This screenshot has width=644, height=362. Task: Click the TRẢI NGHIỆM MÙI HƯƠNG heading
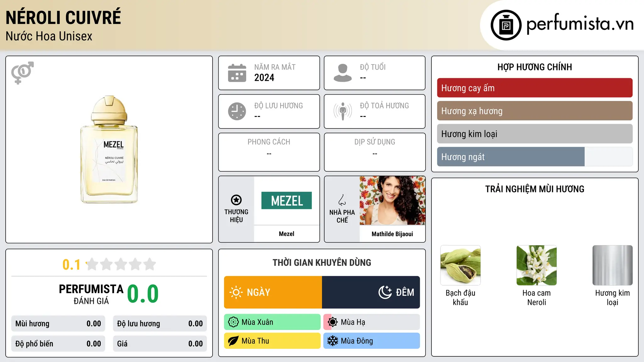click(535, 189)
